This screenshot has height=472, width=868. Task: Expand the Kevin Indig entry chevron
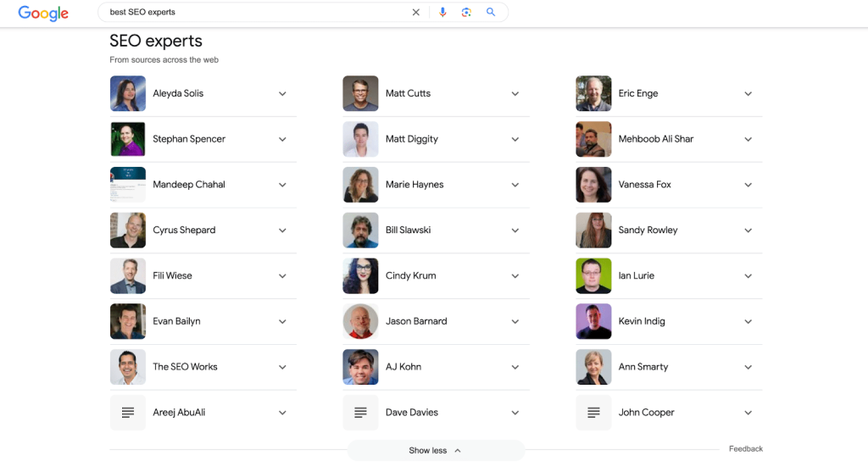[x=748, y=321]
